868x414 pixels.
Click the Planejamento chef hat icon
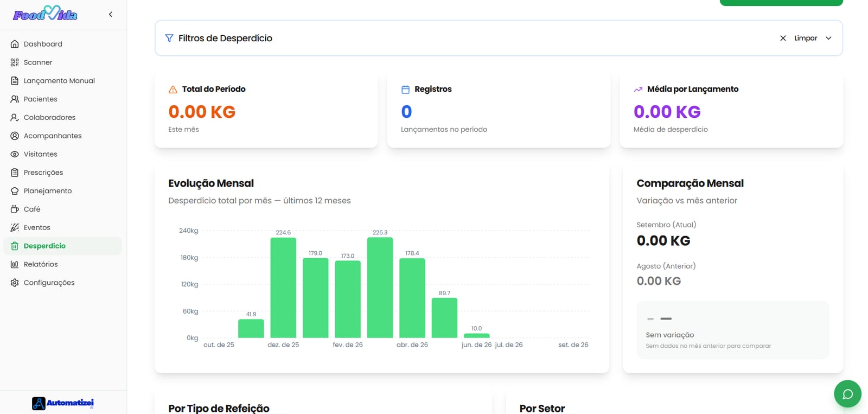(x=15, y=191)
